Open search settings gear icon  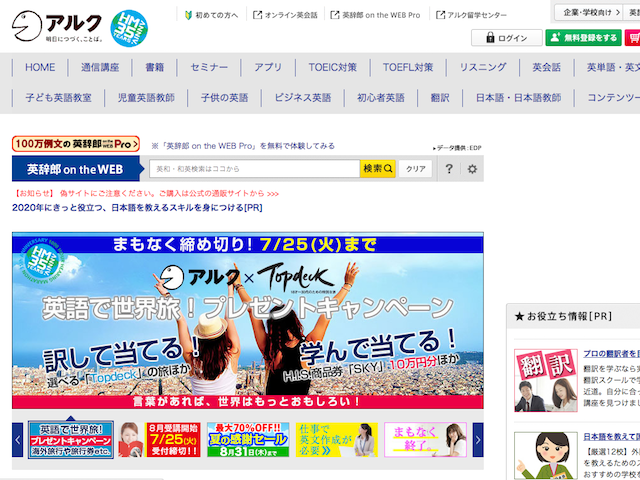472,169
